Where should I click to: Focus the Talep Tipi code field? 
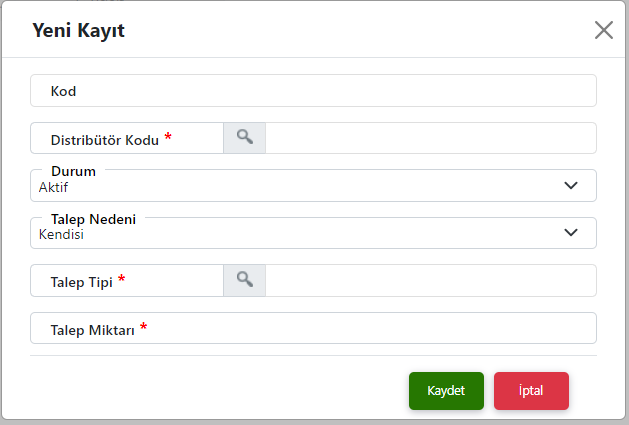tap(127, 281)
